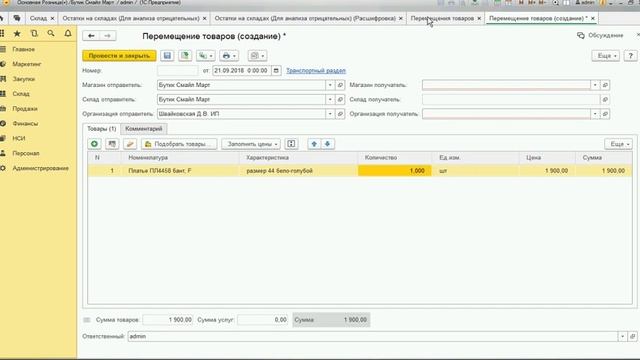This screenshot has height=360, width=640.
Task: Open Организация отправитель value via open icon
Action: tap(340, 114)
